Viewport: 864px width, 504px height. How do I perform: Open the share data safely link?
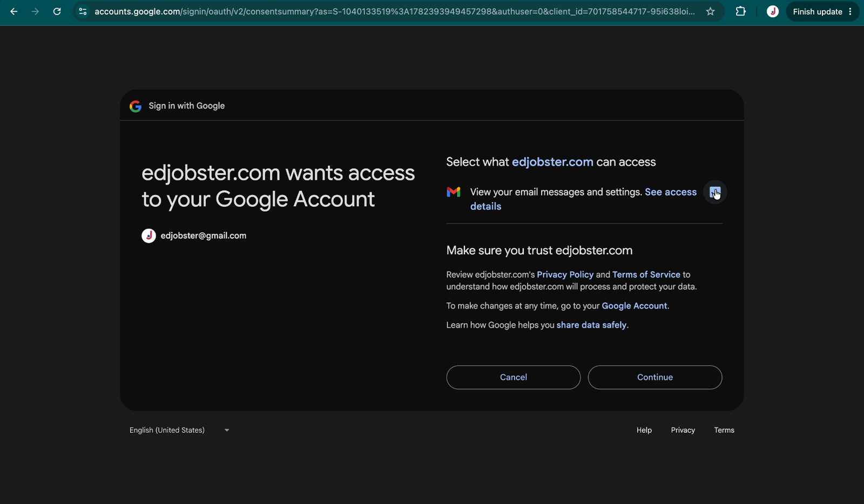(591, 325)
